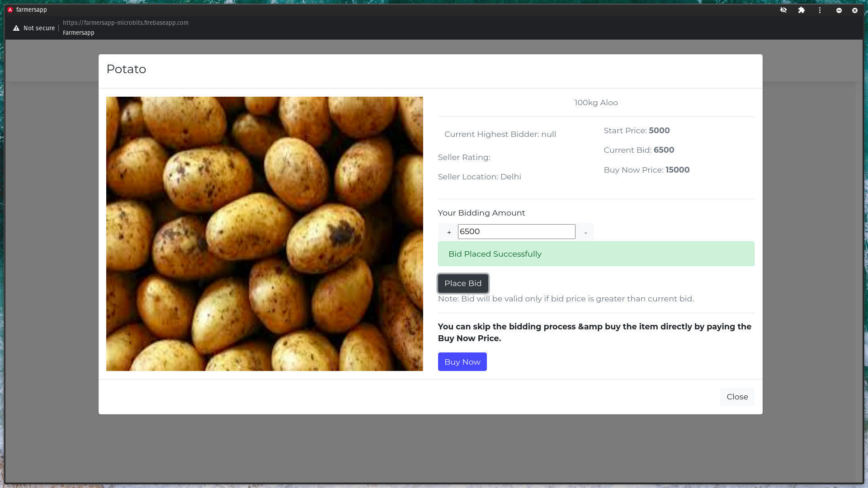This screenshot has width=868, height=488.
Task: Click the Close dialog link
Action: tap(737, 396)
